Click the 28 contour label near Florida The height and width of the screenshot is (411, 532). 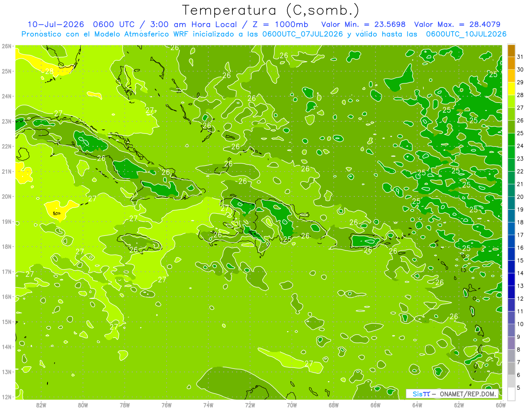[x=49, y=71]
